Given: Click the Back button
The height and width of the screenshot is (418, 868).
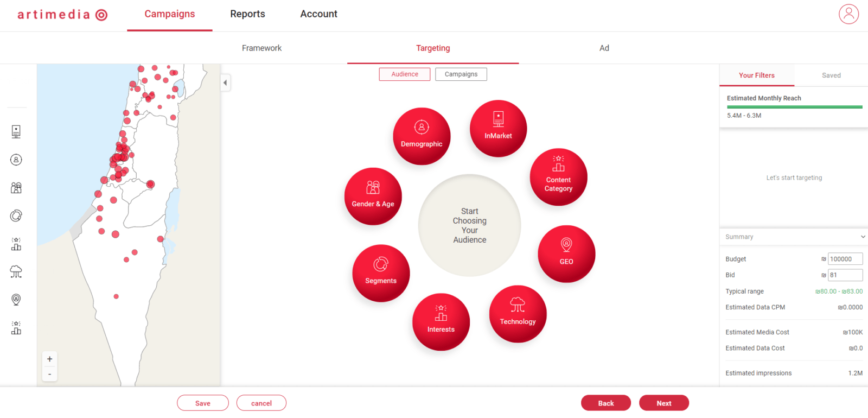Looking at the screenshot, I should click(x=606, y=403).
